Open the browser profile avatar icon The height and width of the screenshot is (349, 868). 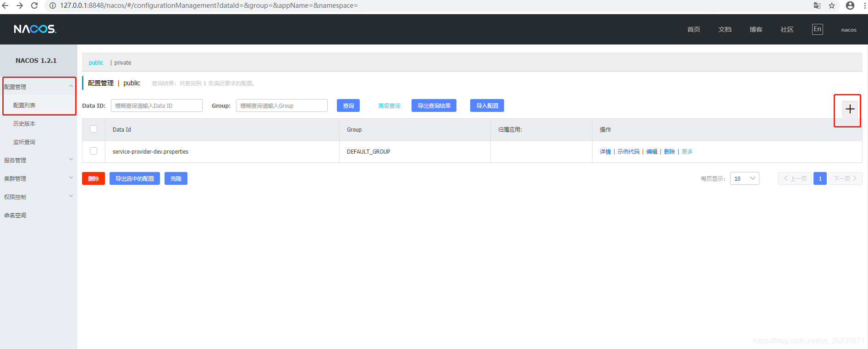point(850,6)
